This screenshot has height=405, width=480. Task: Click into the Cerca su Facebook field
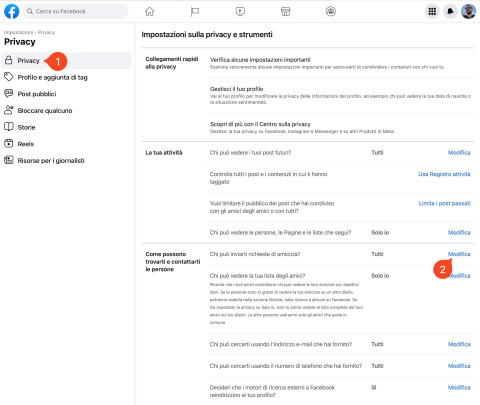coord(75,11)
